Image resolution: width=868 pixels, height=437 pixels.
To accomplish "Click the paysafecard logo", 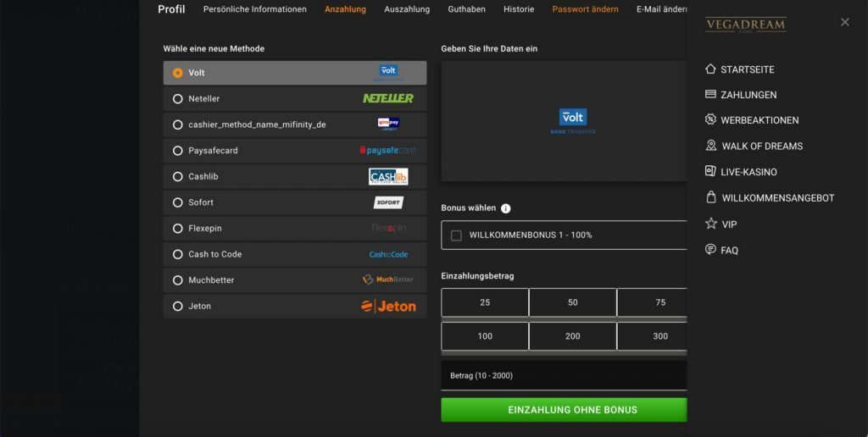I will 387,151.
